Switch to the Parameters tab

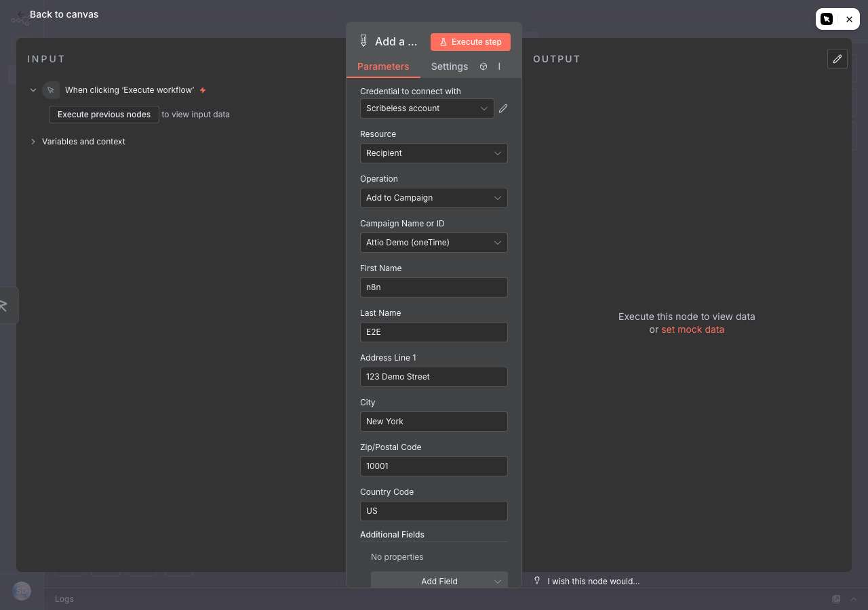point(383,66)
